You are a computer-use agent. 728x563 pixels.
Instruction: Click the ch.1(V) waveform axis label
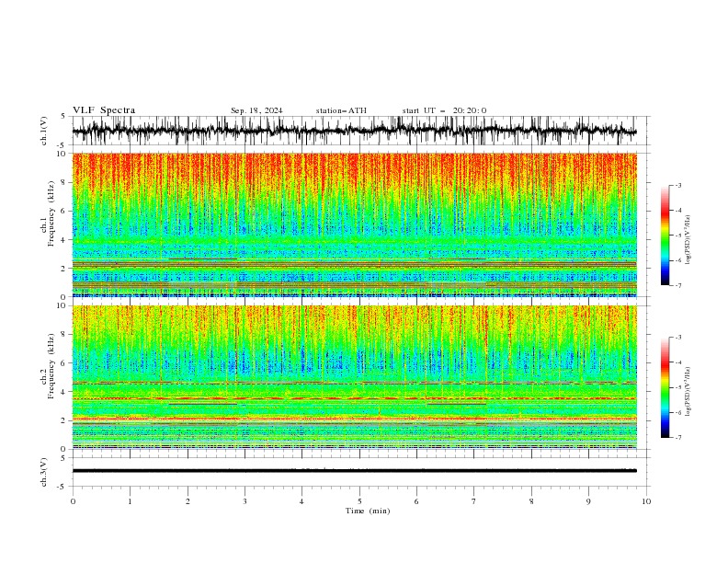pyautogui.click(x=44, y=131)
